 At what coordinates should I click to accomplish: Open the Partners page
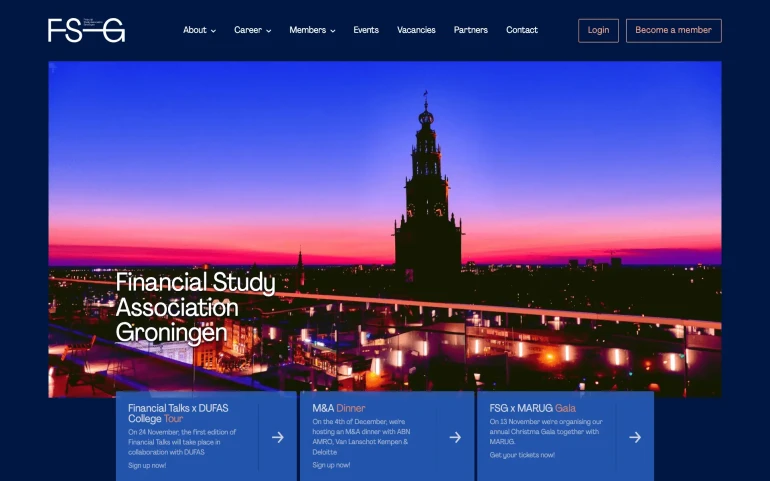[x=470, y=30]
